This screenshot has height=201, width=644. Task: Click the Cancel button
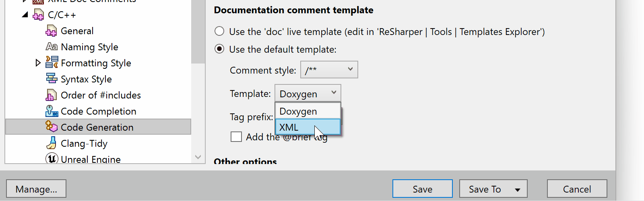click(577, 189)
